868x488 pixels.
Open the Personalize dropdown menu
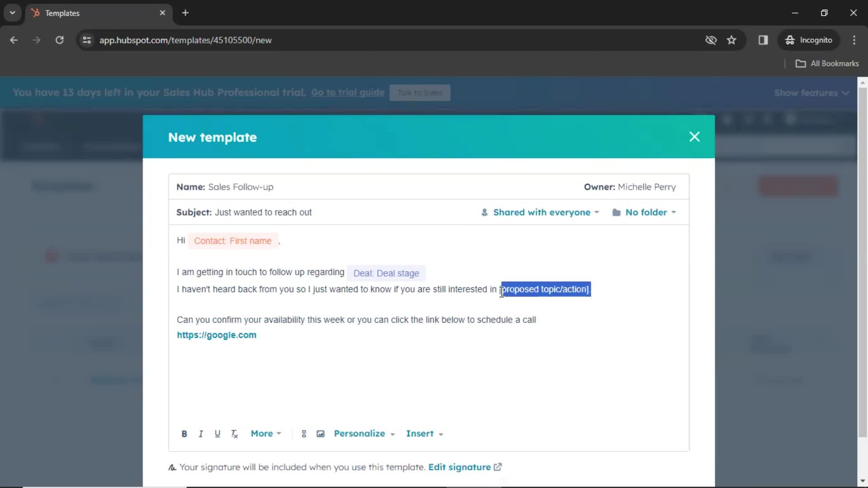pyautogui.click(x=363, y=434)
